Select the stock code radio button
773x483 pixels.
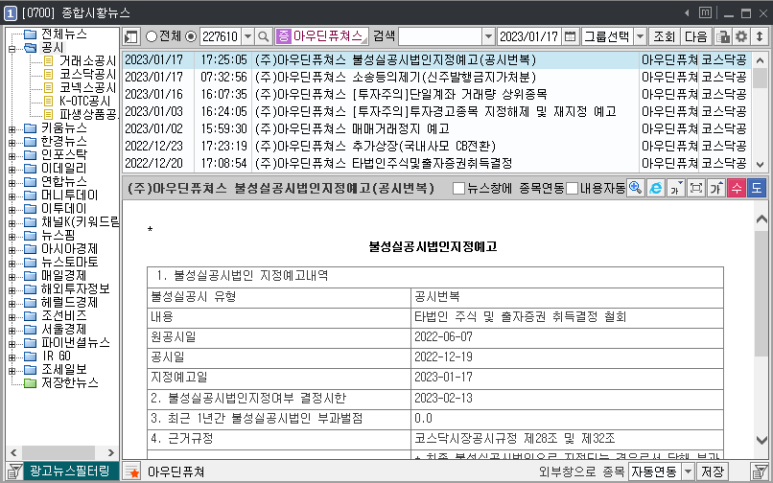[x=191, y=36]
